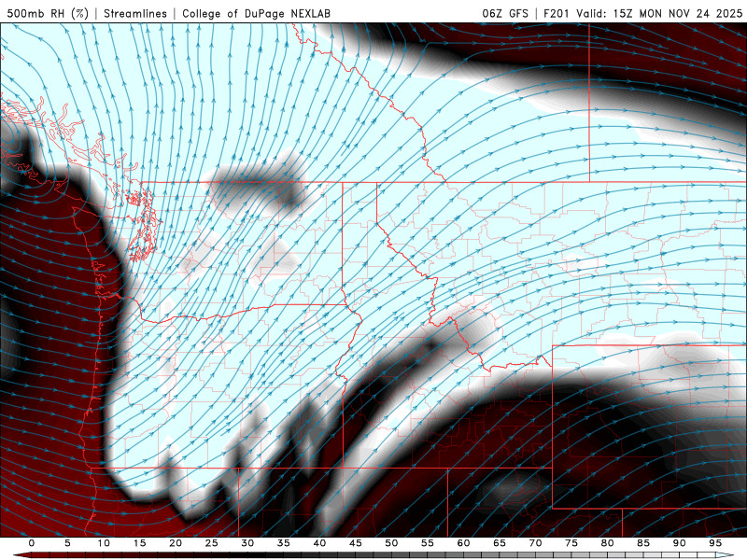Click the "90" label on the color scale
The image size is (747, 560).
pyautogui.click(x=680, y=543)
